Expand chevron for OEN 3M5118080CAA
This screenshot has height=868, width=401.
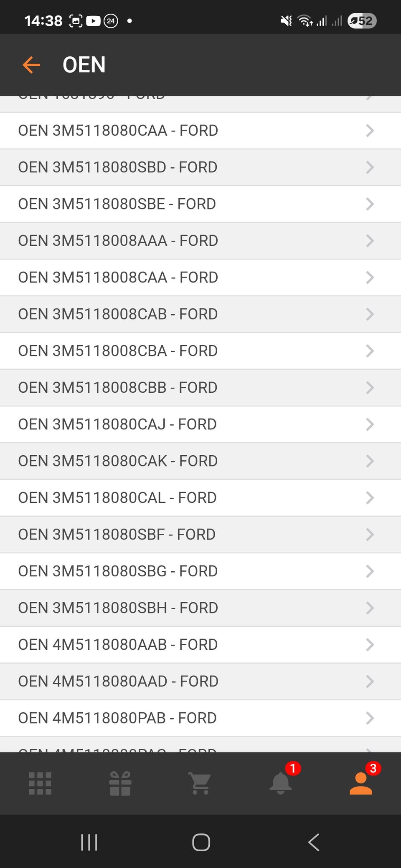pyautogui.click(x=370, y=131)
